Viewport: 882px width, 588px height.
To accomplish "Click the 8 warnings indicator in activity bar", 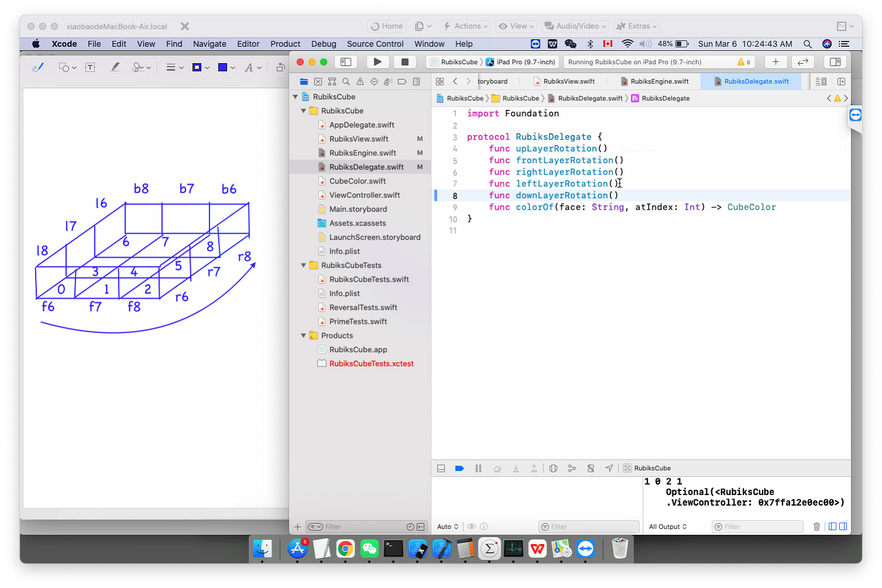I will 744,62.
